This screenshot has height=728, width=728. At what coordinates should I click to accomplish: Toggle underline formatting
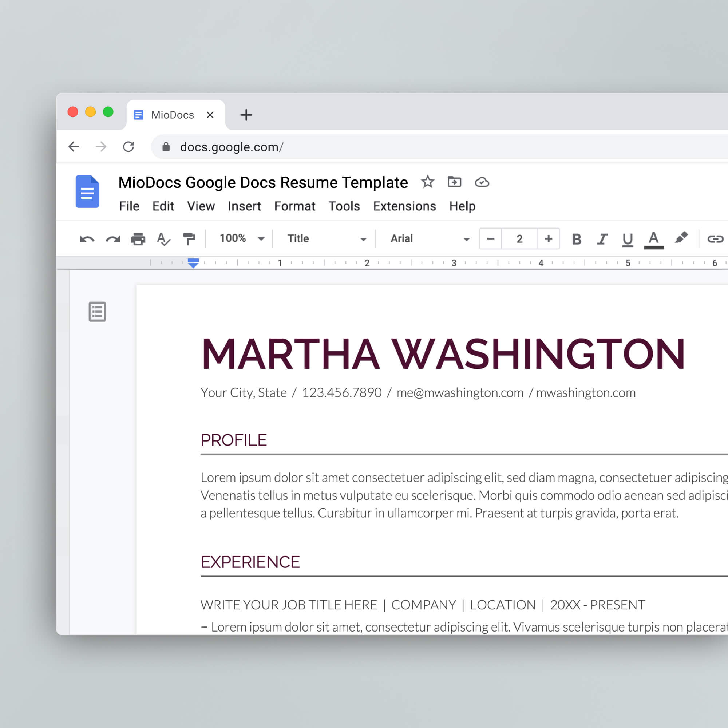click(x=627, y=238)
